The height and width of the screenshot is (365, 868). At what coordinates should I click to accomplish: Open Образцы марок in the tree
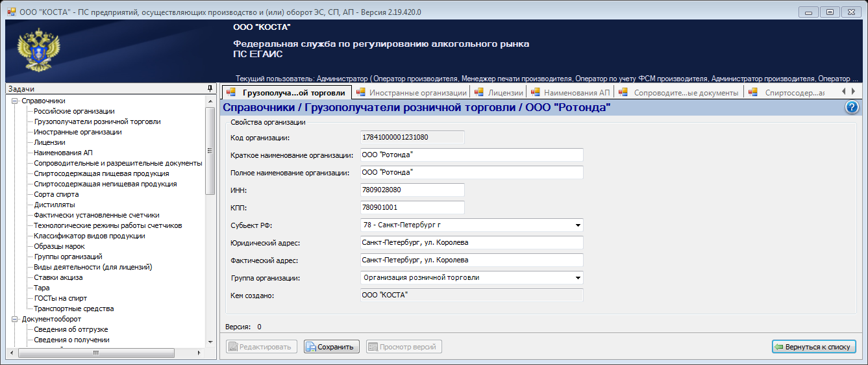(60, 246)
